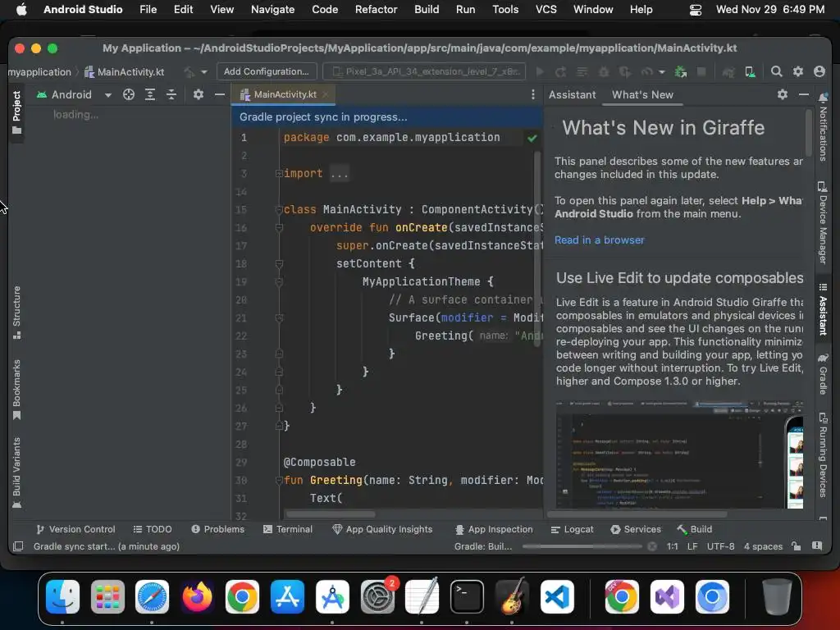Viewport: 840px width, 630px height.
Task: Click Search Everywhere magnifier icon
Action: pos(776,72)
